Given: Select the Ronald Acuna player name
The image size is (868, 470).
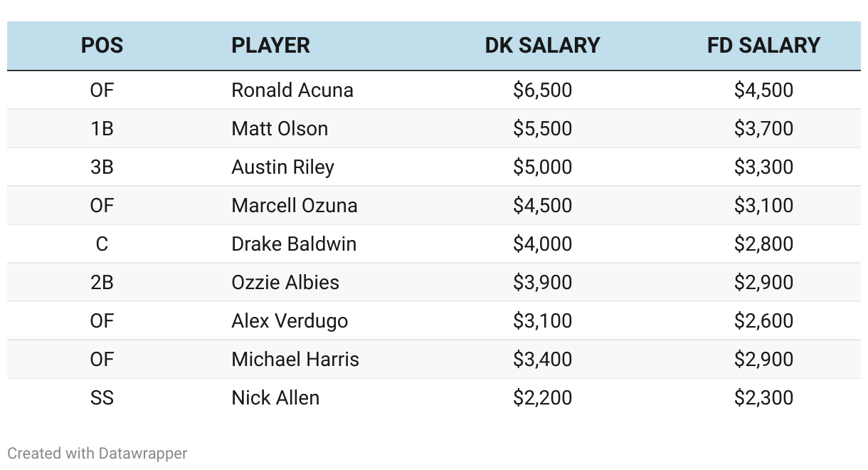Looking at the screenshot, I should point(292,90).
